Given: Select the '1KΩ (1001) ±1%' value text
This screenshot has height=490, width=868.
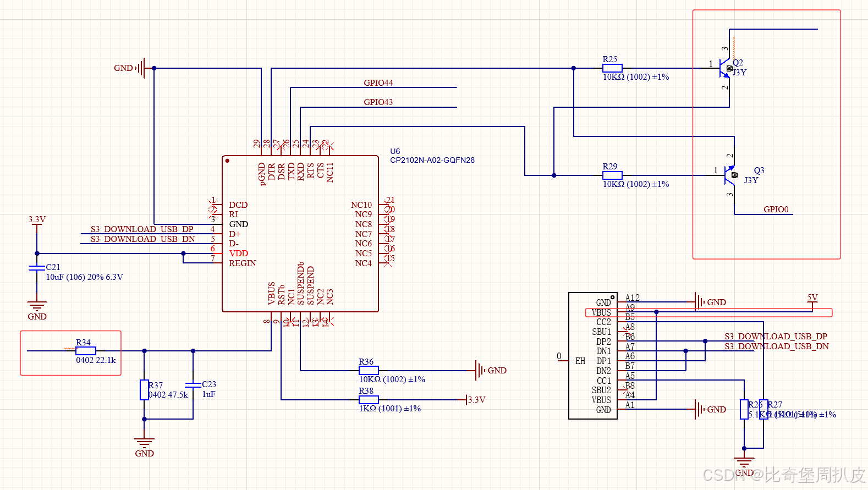Looking at the screenshot, I should click(x=390, y=409).
